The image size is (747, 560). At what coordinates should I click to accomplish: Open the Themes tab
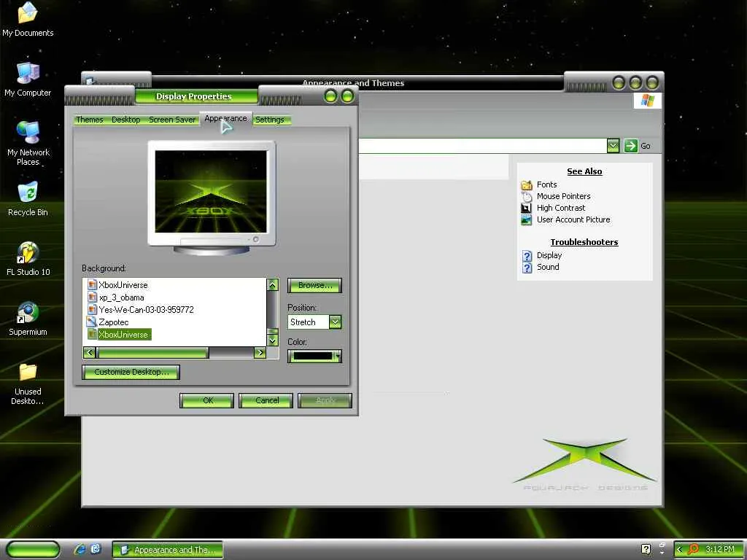[90, 120]
